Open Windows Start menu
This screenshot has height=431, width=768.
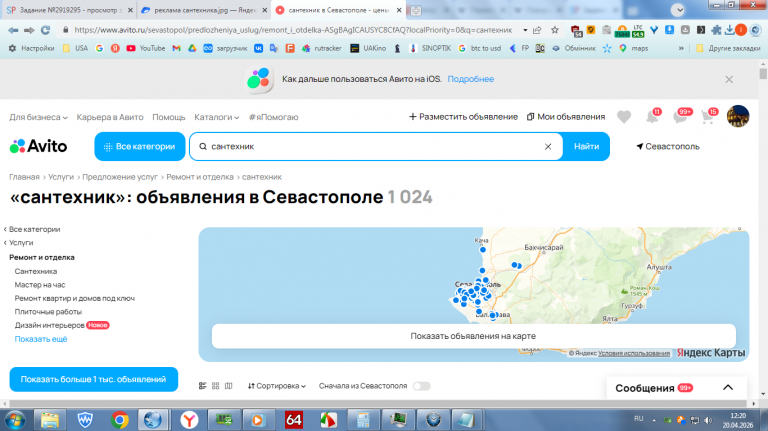(x=15, y=420)
